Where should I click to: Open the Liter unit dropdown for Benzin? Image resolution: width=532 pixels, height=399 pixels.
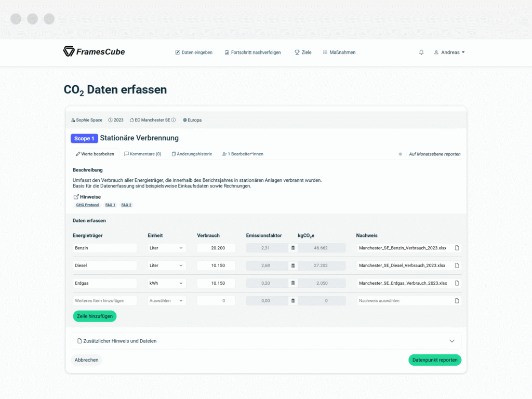point(167,248)
